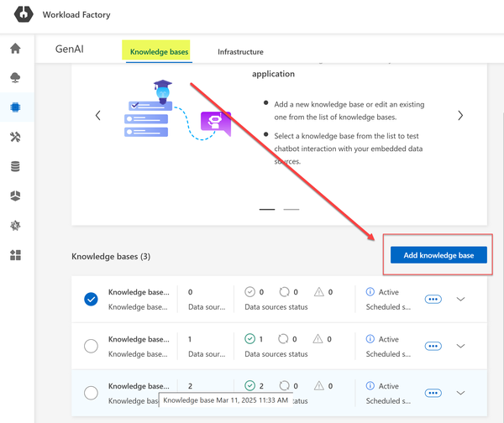Click 'Data sour...' label in second row
This screenshot has width=504, height=423.
pyautogui.click(x=207, y=354)
